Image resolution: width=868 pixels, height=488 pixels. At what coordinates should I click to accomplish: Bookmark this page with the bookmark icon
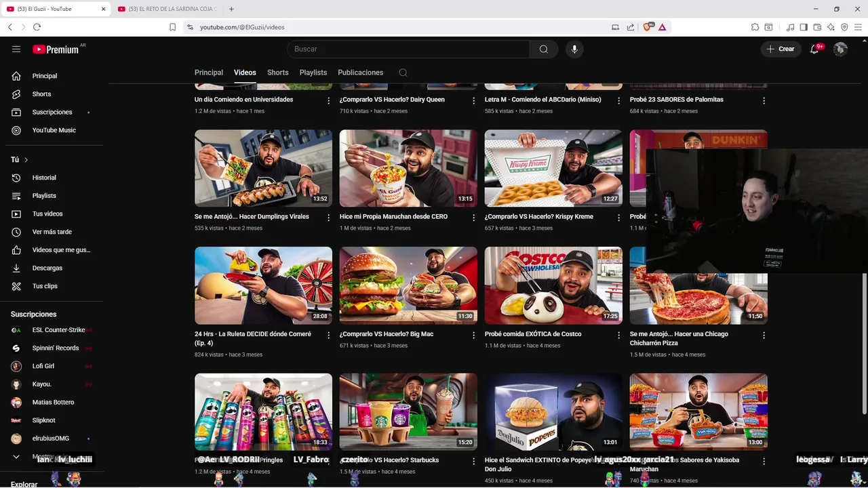[172, 27]
